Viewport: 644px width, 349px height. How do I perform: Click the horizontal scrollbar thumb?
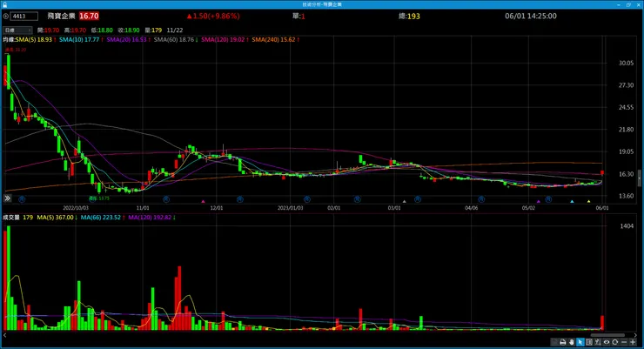click(x=607, y=335)
